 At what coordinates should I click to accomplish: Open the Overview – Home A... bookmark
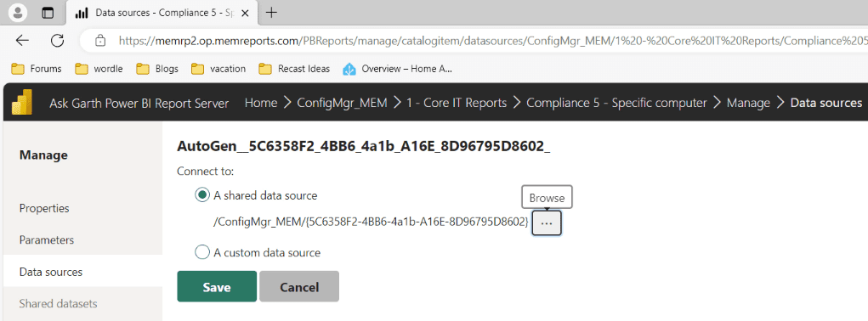click(x=398, y=69)
